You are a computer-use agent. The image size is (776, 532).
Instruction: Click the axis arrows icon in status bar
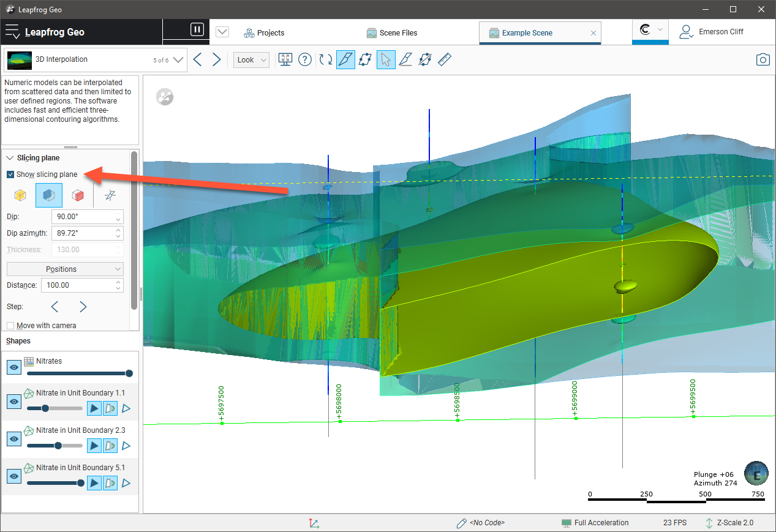(x=314, y=523)
